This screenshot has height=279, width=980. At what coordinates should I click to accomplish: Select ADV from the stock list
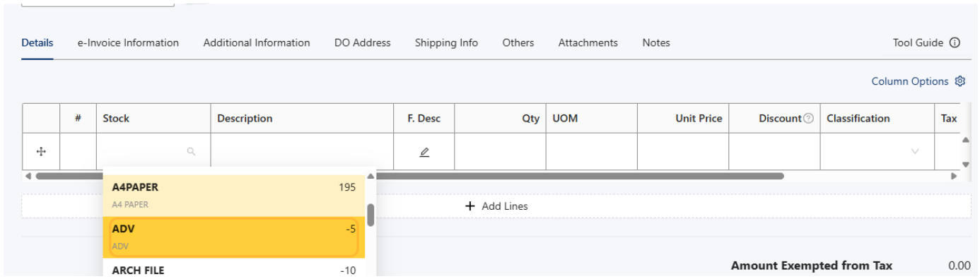pyautogui.click(x=234, y=237)
